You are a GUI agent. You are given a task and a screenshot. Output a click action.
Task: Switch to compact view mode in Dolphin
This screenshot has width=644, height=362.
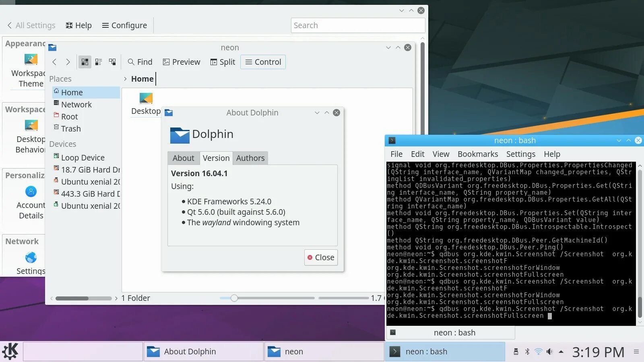(x=99, y=62)
